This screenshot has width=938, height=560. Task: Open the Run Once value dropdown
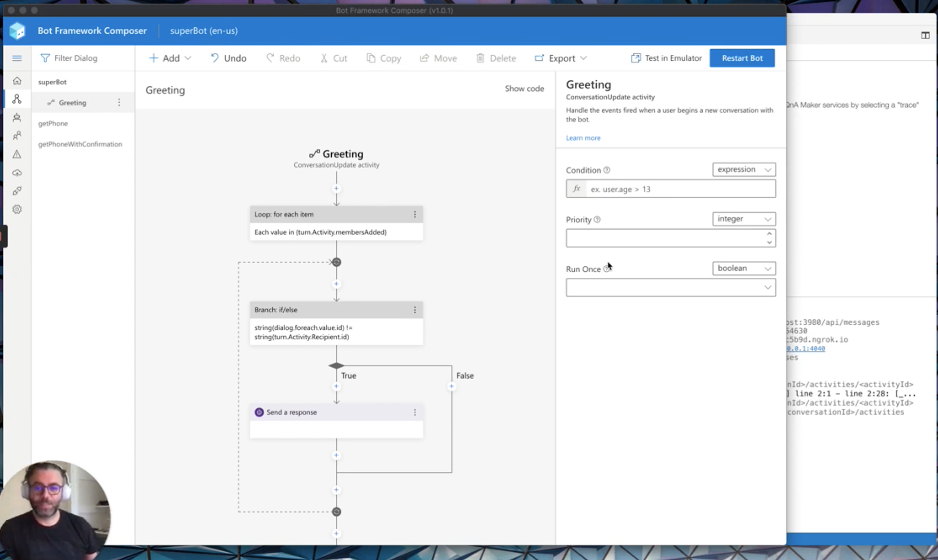coord(671,287)
